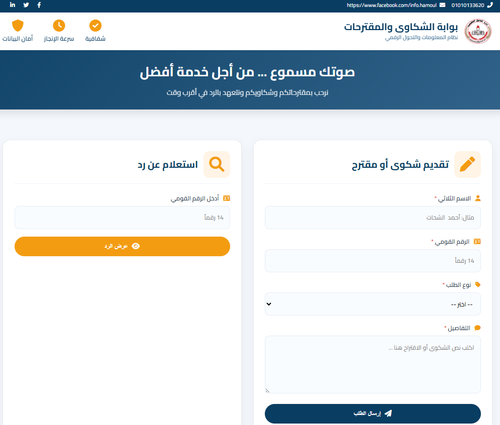Click the paper plane icon on send button
This screenshot has height=425, width=500.
[388, 414]
